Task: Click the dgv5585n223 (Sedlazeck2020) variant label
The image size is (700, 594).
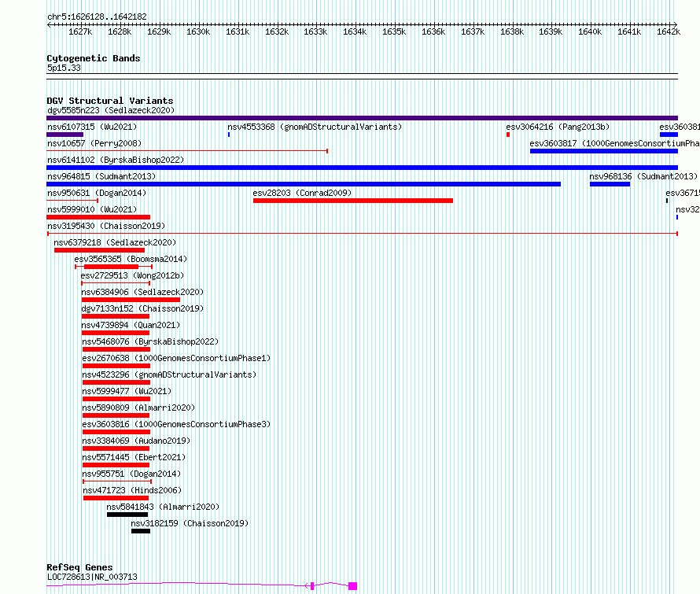Action: point(111,110)
